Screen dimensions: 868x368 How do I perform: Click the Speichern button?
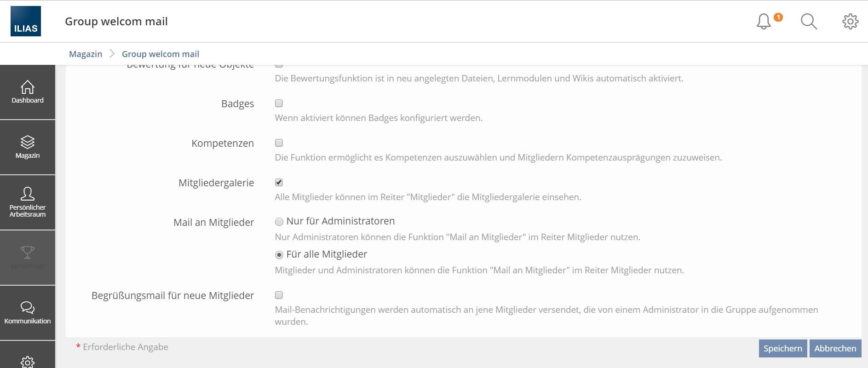tap(782, 349)
